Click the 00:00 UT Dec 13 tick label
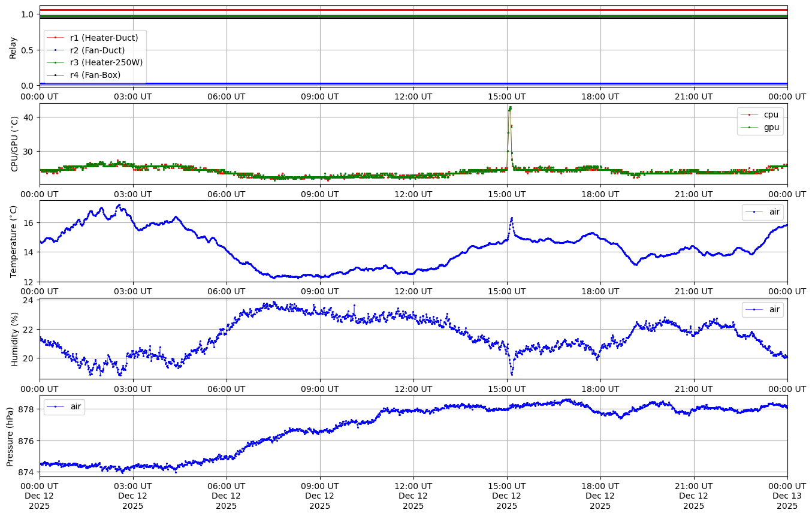The height and width of the screenshot is (516, 812). (x=787, y=495)
